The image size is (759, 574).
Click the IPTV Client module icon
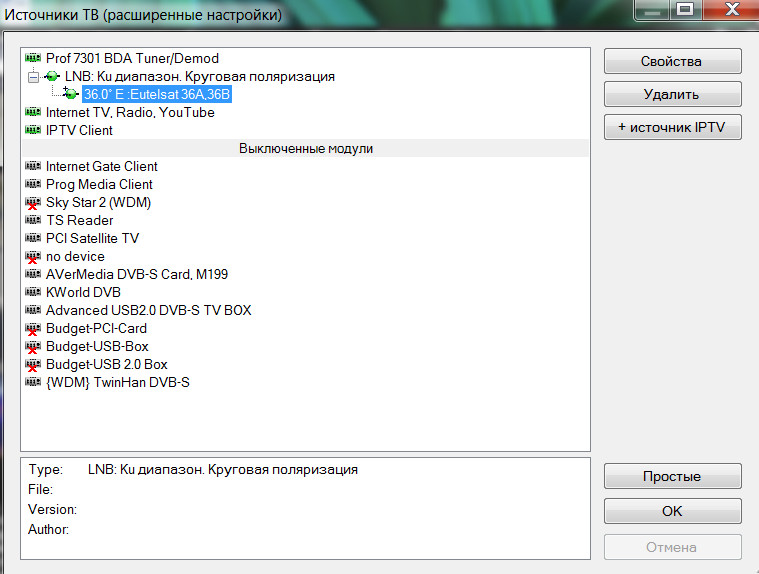pos(33,131)
